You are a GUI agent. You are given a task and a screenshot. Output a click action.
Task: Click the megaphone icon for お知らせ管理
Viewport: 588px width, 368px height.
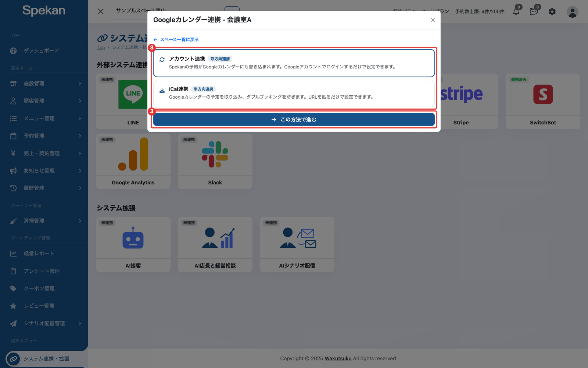(13, 171)
